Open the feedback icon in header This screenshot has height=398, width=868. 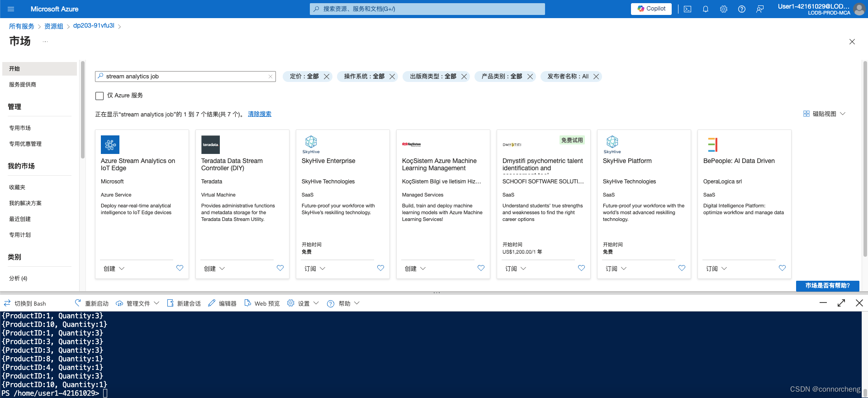[x=760, y=9]
